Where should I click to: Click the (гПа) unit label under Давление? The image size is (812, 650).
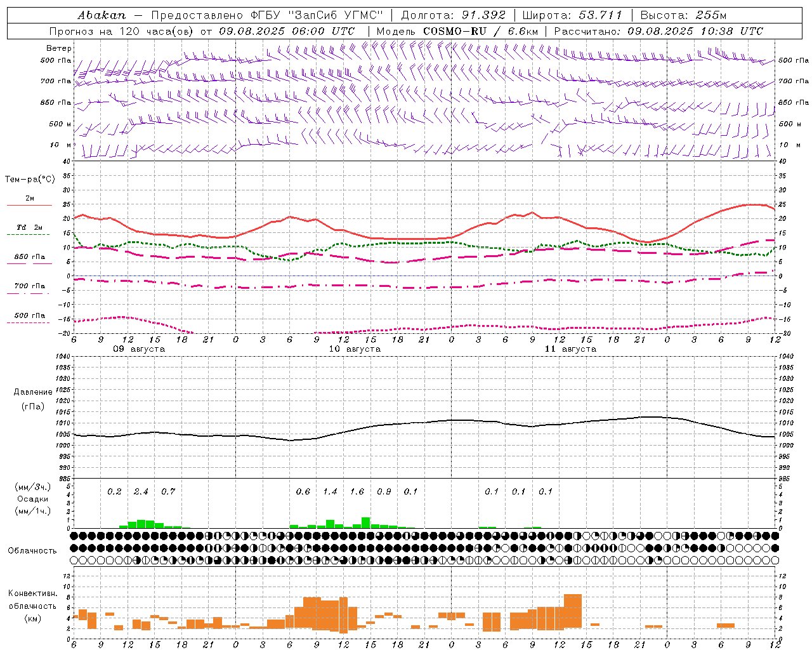pos(33,406)
